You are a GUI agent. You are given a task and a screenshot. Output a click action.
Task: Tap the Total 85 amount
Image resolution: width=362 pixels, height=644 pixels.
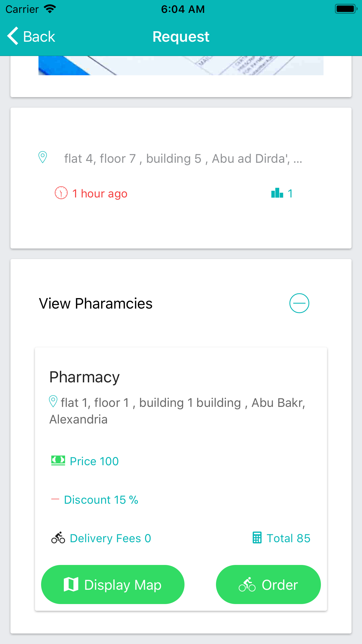[x=289, y=538]
